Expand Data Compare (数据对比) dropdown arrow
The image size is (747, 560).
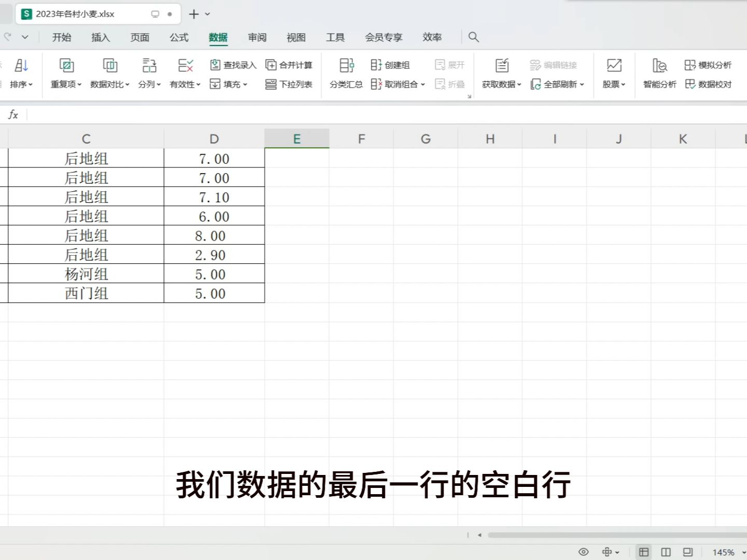127,85
